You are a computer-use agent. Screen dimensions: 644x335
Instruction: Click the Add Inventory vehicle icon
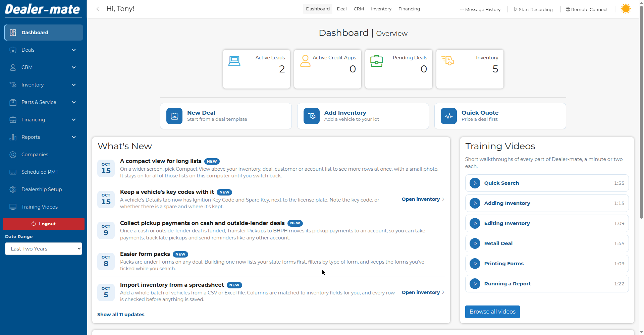[x=312, y=116]
